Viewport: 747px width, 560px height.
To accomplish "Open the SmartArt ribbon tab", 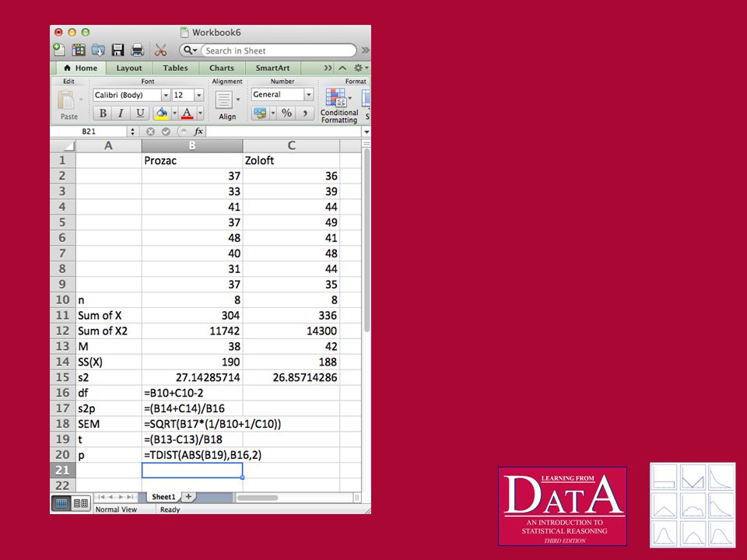I will click(272, 68).
